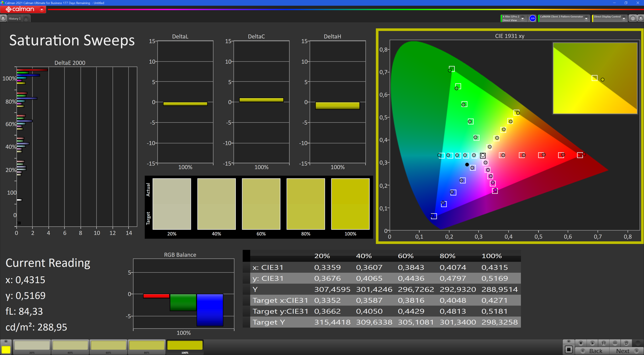Click the left-arrow panel collapse icon

pos(640,18)
